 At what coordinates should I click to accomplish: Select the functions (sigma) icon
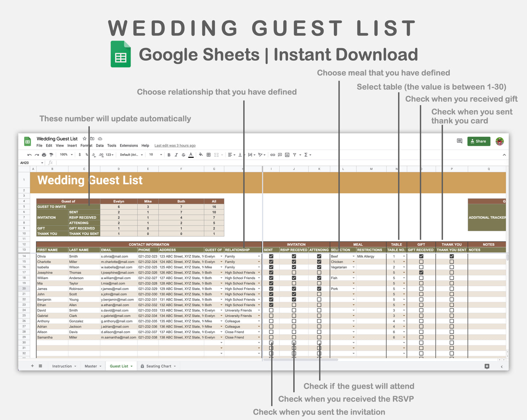[306, 155]
